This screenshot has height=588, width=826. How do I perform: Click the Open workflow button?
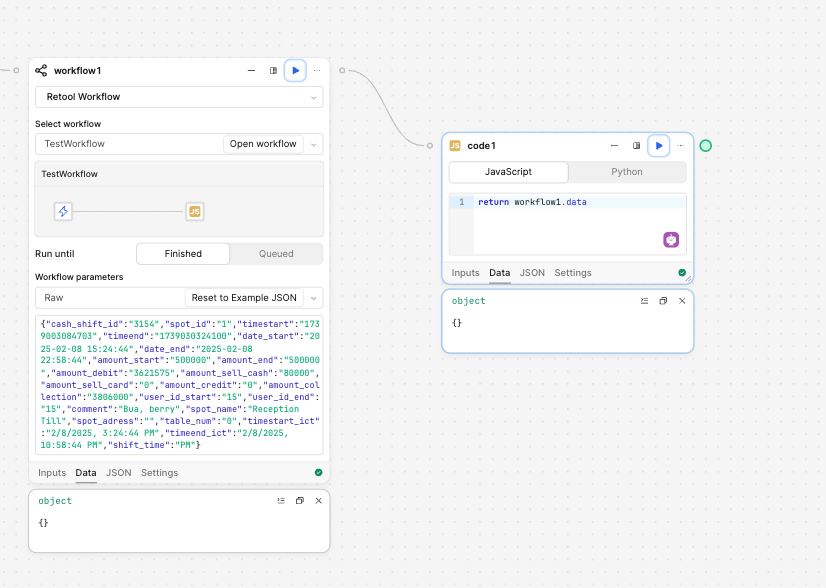click(263, 144)
